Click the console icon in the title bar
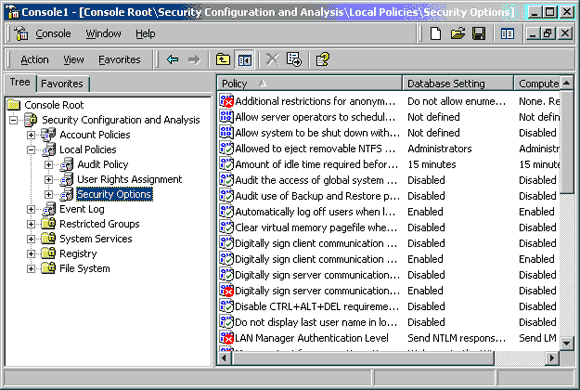The width and height of the screenshot is (580, 390). coord(13,12)
